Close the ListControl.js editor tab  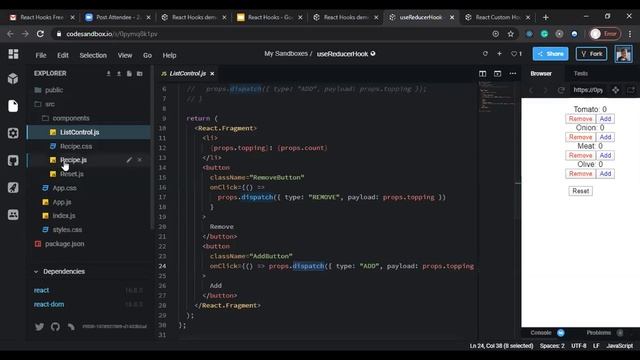click(212, 73)
